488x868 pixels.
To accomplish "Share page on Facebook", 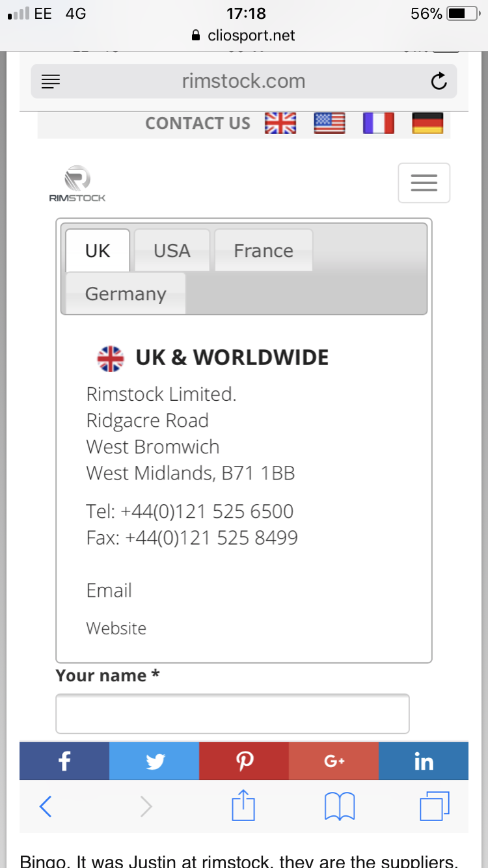I will (64, 761).
